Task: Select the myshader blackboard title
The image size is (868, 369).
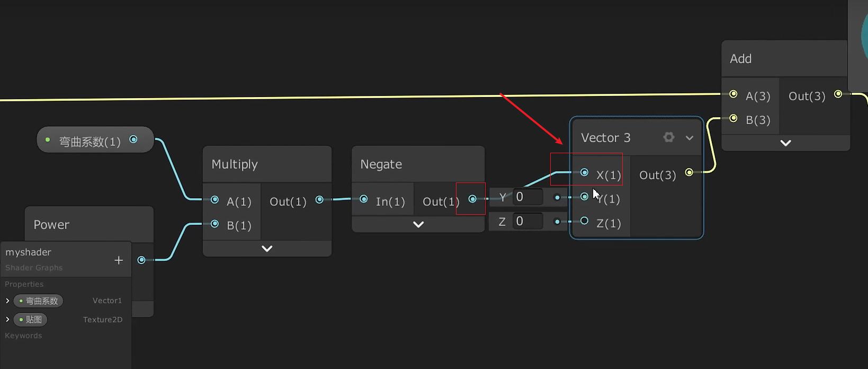Action: [28, 252]
